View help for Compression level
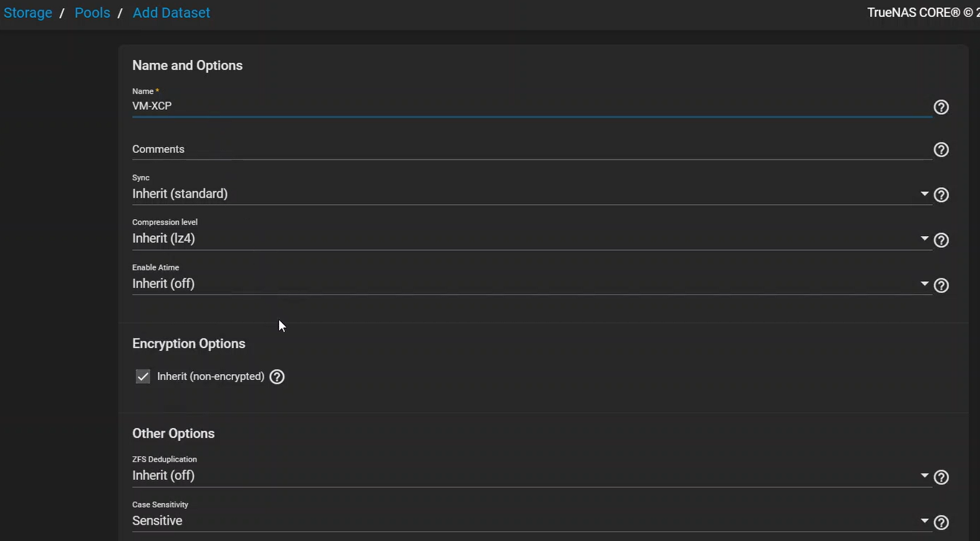 point(941,240)
